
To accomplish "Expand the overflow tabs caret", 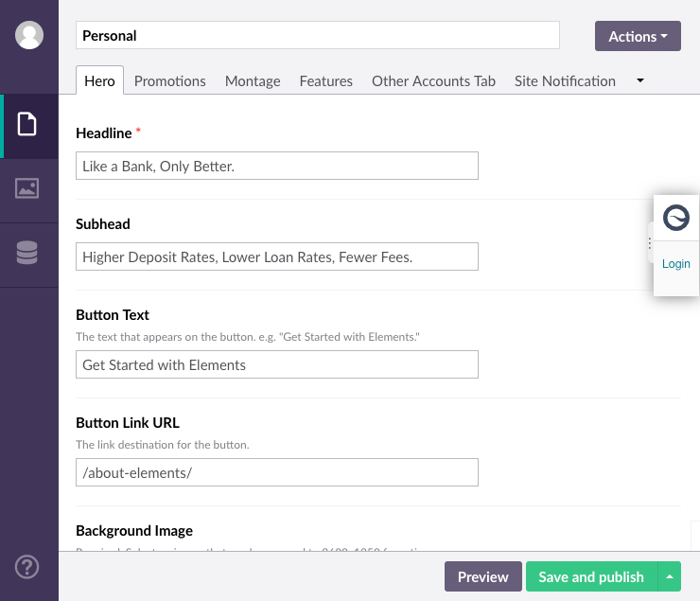I will point(640,80).
